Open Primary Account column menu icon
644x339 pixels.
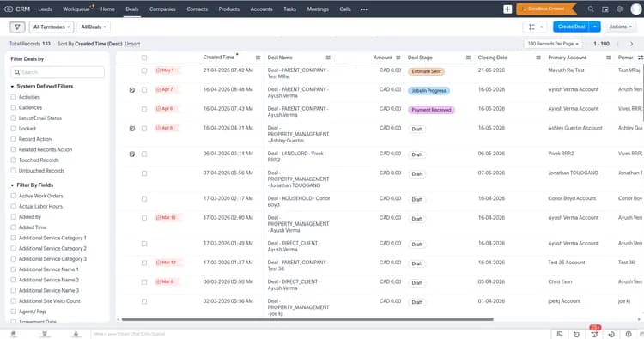[x=608, y=58]
